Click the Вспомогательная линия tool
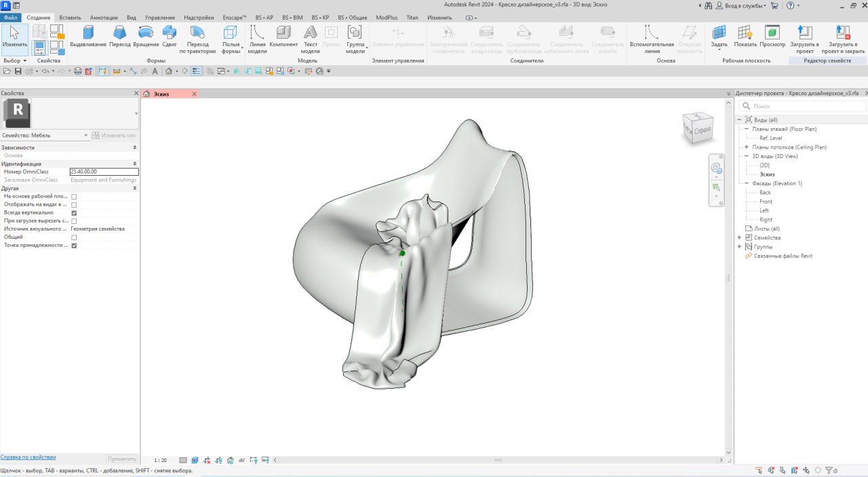 tap(652, 37)
